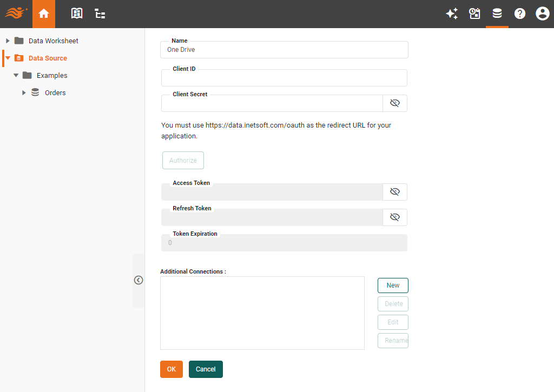Collapse the sidebar panel with the chevron
The width and height of the screenshot is (554, 392).
click(138, 280)
